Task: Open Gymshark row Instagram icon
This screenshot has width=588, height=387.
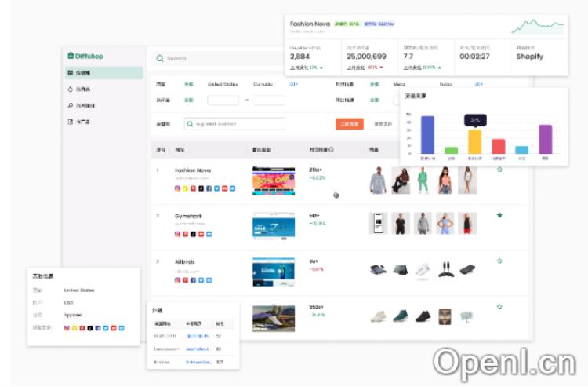Action: pyautogui.click(x=177, y=234)
